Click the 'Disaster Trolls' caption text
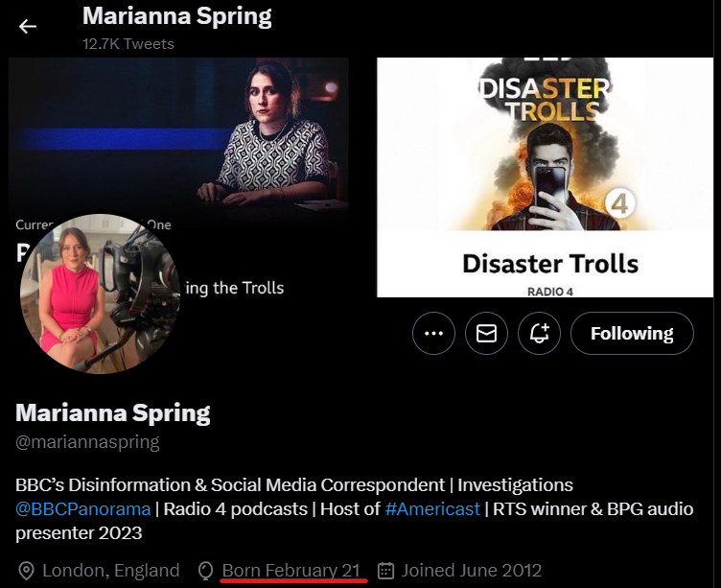721x588 pixels. [550, 264]
